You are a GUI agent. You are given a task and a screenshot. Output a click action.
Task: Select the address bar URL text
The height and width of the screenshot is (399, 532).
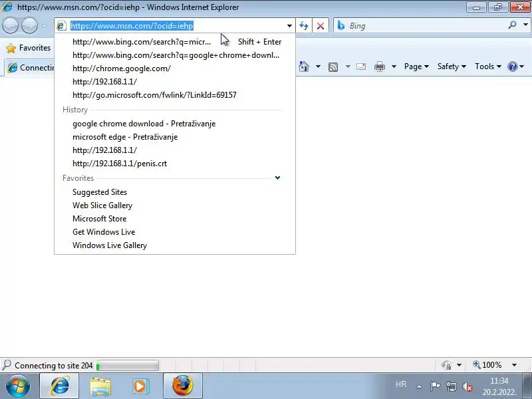click(132, 26)
